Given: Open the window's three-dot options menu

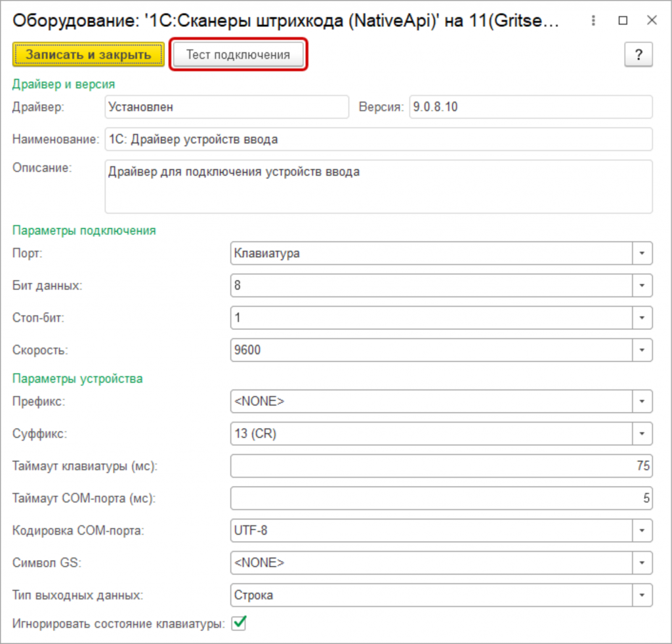Looking at the screenshot, I should (x=593, y=21).
